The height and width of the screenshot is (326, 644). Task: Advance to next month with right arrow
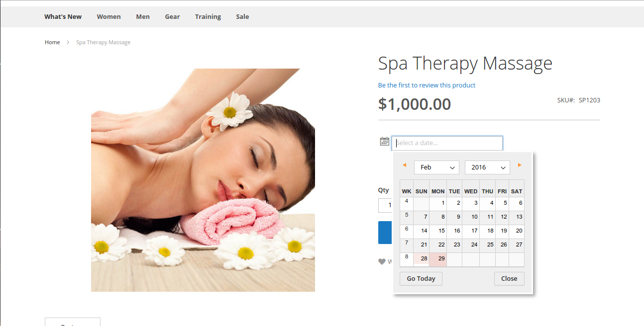(520, 165)
